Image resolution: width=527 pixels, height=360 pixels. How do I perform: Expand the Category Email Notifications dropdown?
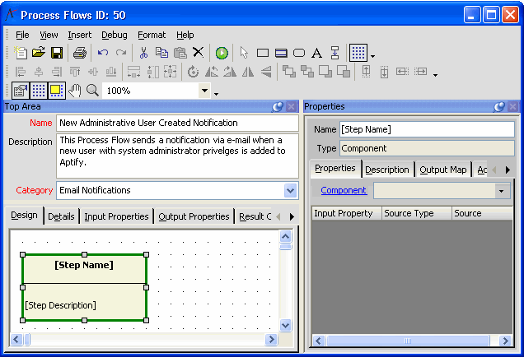click(290, 190)
